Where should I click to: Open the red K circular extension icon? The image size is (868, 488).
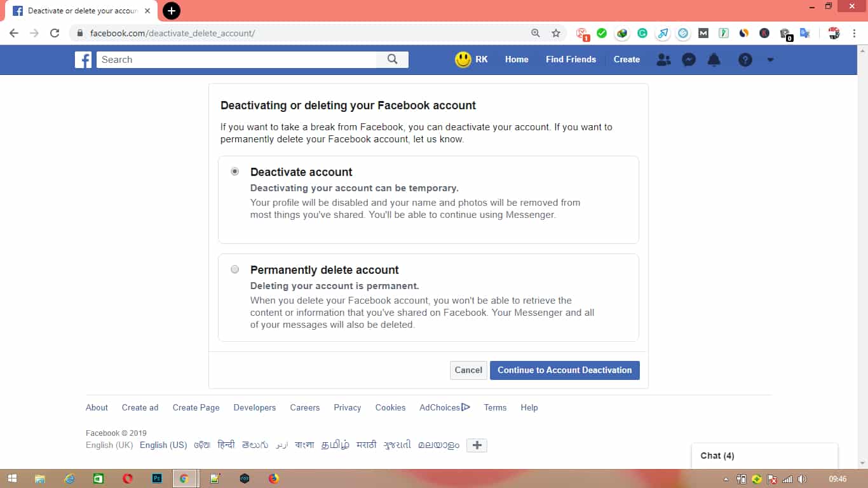[764, 33]
